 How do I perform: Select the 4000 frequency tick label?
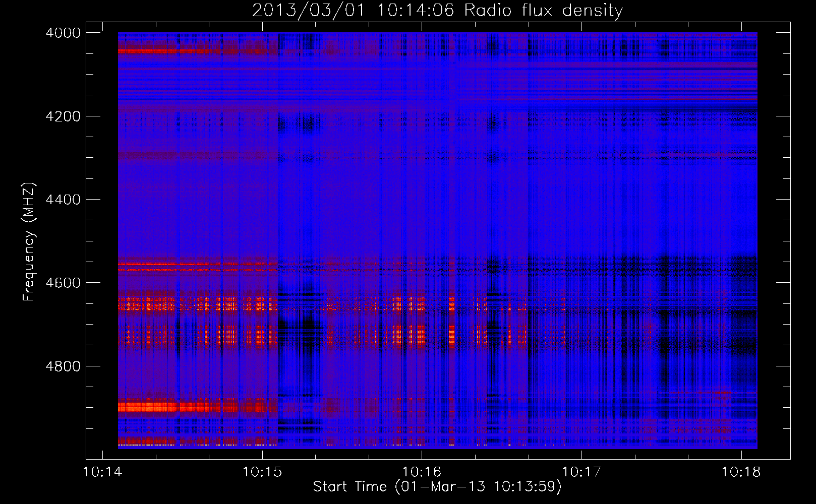click(63, 33)
